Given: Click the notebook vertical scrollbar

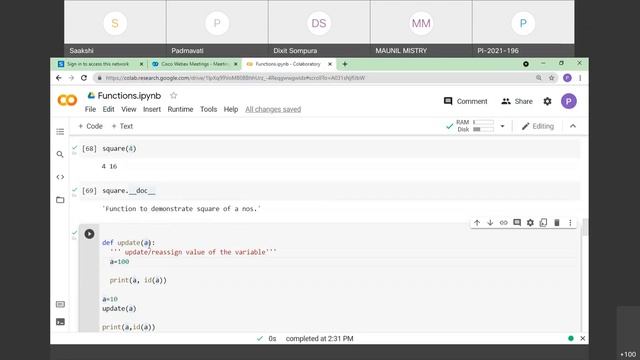Looking at the screenshot, I should pos(584,228).
